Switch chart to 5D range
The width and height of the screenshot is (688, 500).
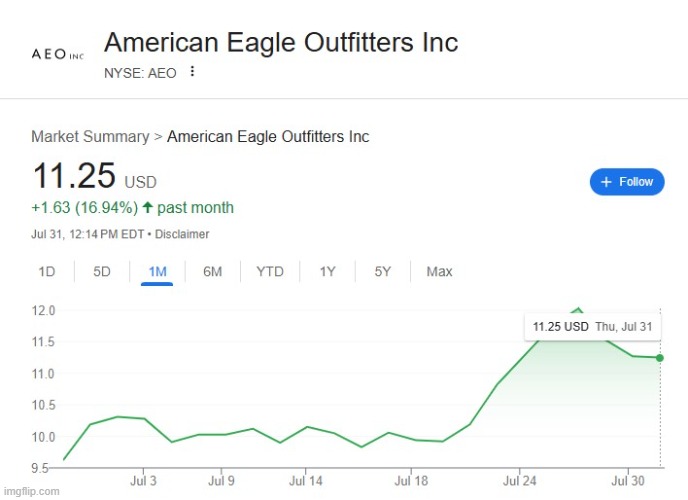[102, 271]
